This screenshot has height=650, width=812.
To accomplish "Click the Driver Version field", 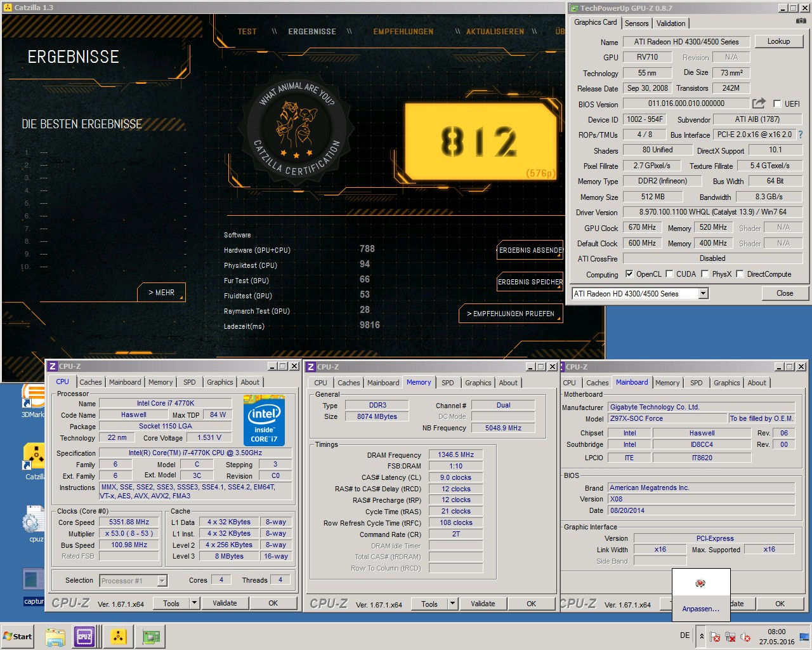I will 712,212.
